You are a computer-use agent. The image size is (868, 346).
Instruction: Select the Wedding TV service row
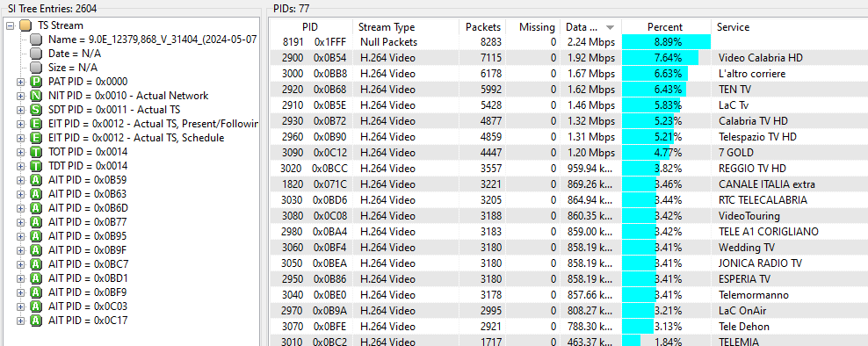568,248
